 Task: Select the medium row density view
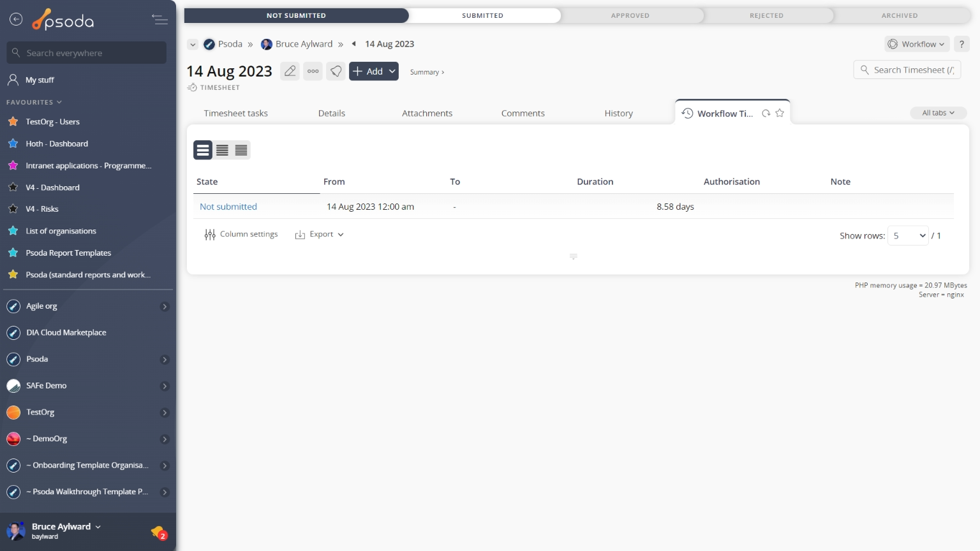click(222, 150)
